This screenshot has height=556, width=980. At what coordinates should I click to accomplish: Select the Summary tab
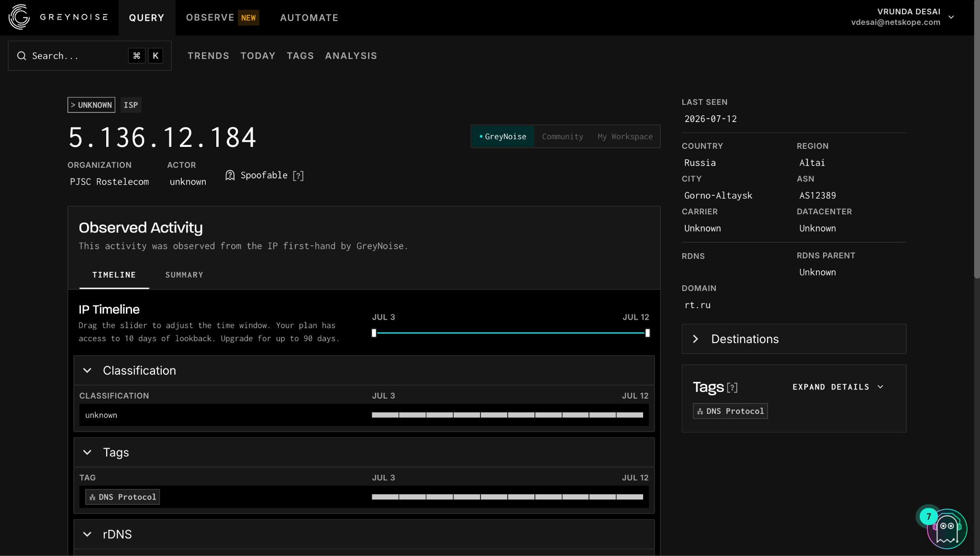pyautogui.click(x=184, y=275)
